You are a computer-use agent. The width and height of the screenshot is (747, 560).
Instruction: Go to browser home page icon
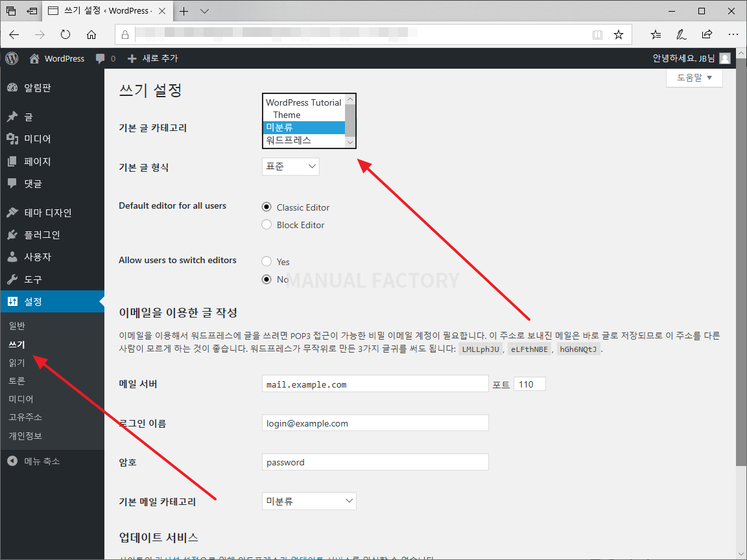point(91,34)
